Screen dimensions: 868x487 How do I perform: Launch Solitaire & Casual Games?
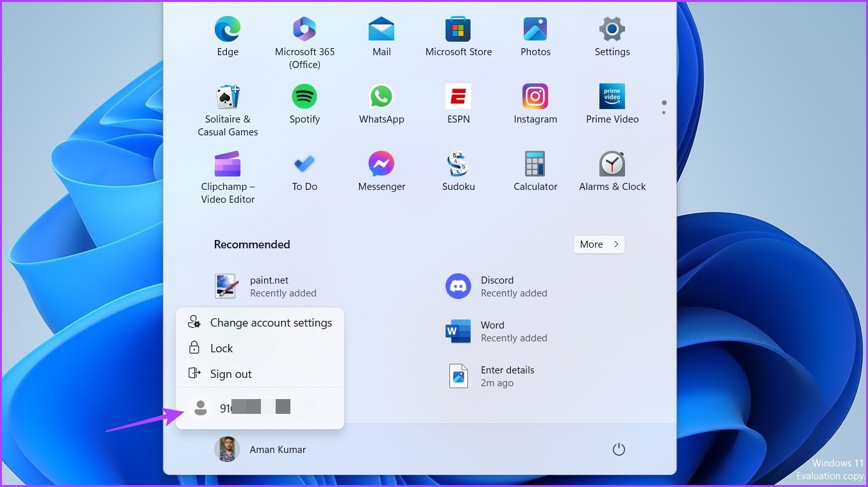228,110
